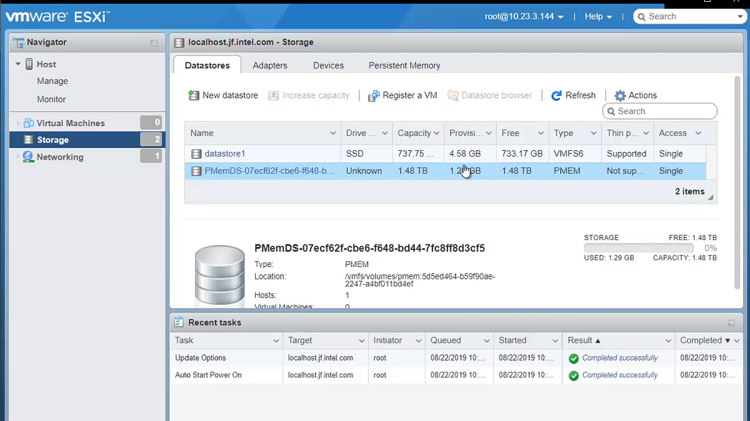Viewport: 750px width, 421px height.
Task: Expand the Virtual Machines tree node
Action: (x=18, y=123)
